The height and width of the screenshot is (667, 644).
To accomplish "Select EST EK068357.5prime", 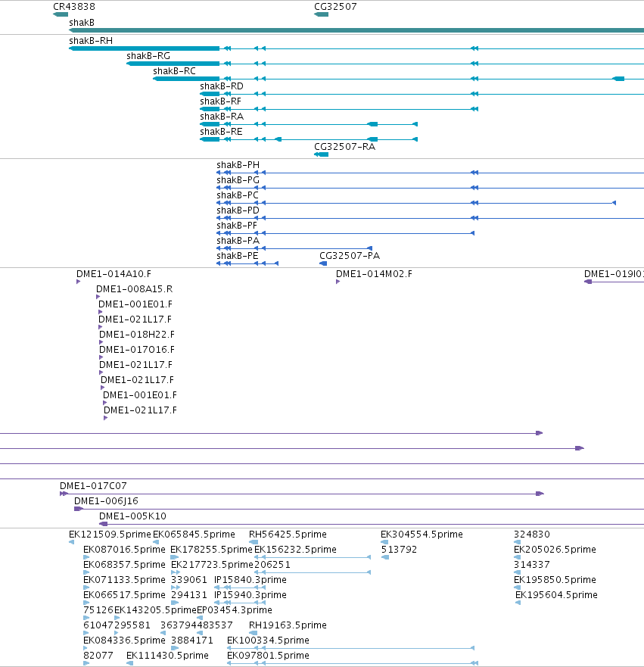I will (86, 572).
